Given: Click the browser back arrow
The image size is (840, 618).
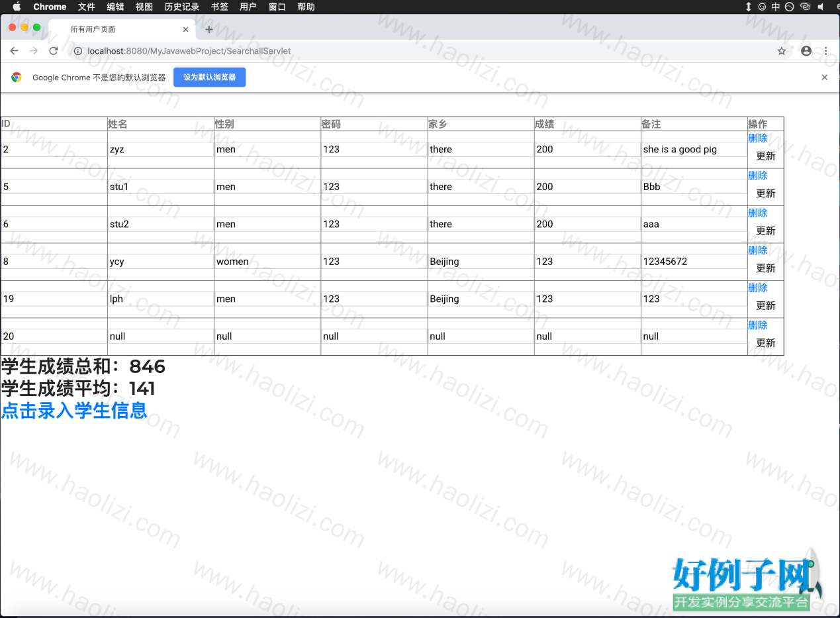Looking at the screenshot, I should (15, 51).
